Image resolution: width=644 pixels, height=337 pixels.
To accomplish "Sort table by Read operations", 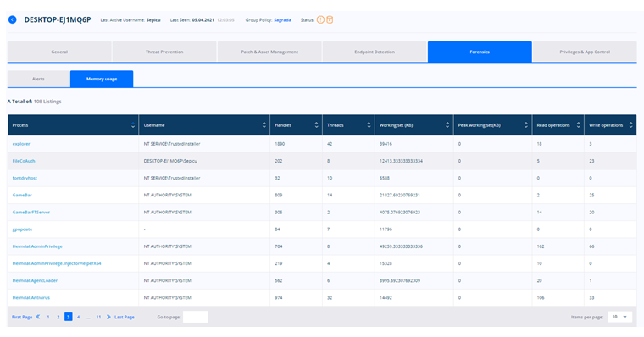I will click(578, 125).
